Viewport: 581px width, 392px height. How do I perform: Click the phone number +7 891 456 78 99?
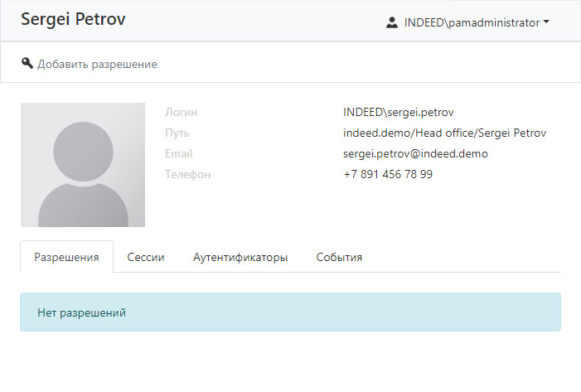388,174
